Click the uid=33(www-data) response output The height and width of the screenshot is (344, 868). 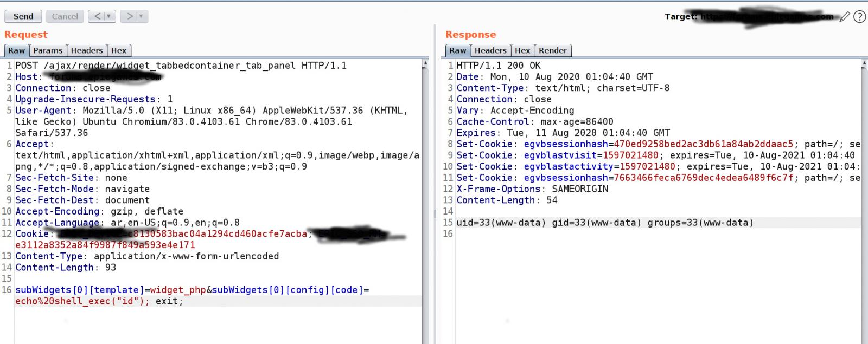605,223
